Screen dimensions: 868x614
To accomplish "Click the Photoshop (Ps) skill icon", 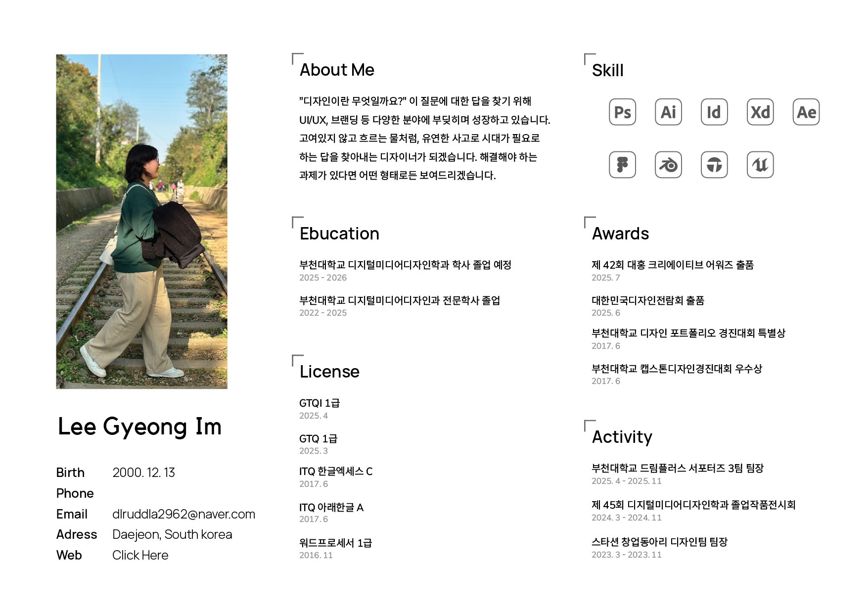I will click(622, 112).
